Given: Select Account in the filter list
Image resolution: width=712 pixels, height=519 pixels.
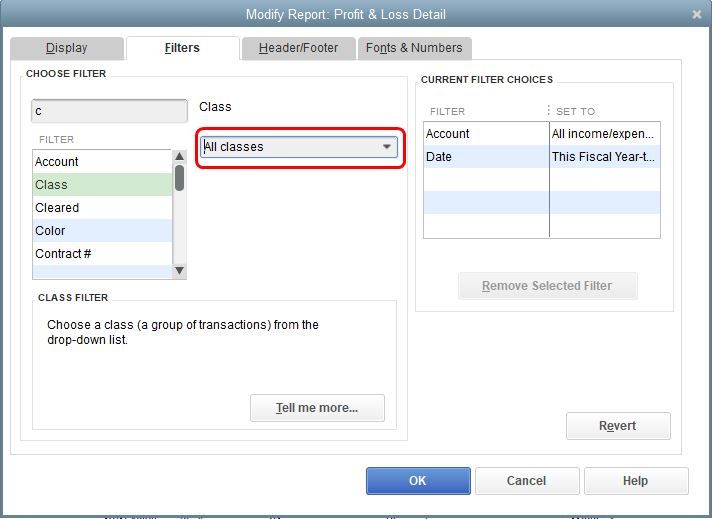Looking at the screenshot, I should tap(103, 162).
